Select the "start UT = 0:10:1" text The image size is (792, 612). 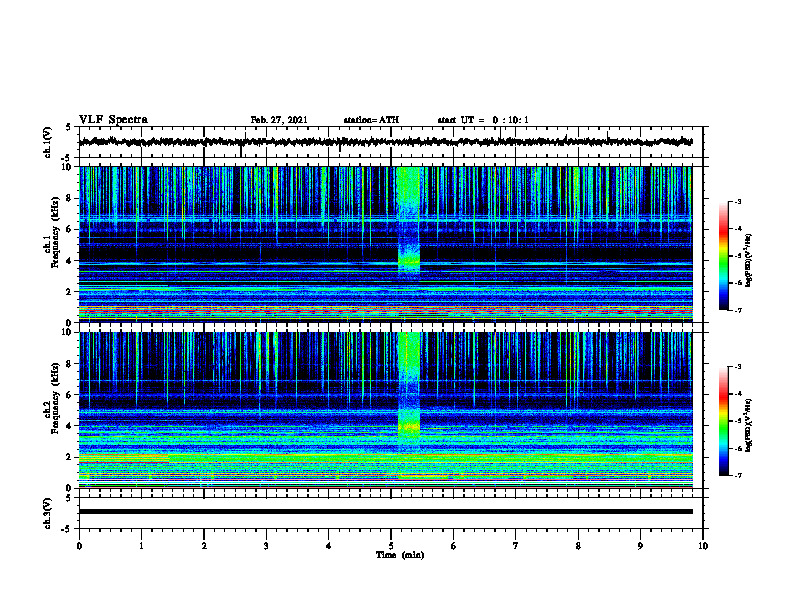pos(483,120)
